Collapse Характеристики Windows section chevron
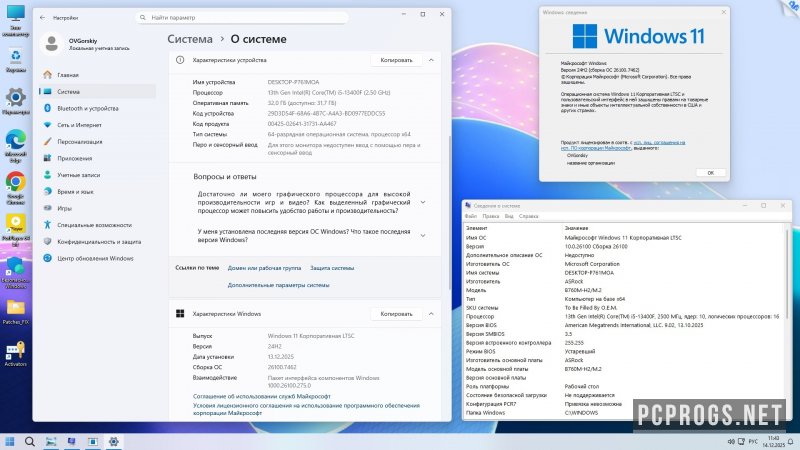The height and width of the screenshot is (450, 800). 431,314
